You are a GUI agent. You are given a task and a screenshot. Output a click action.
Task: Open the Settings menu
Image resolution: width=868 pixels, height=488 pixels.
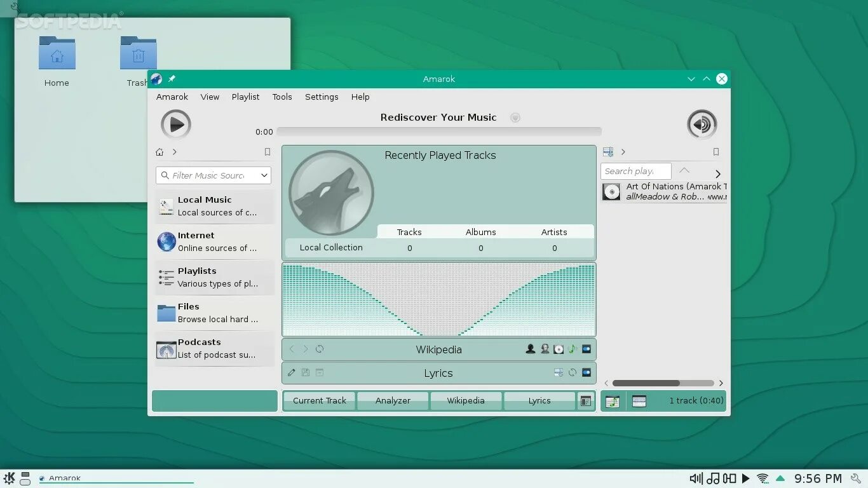click(322, 97)
